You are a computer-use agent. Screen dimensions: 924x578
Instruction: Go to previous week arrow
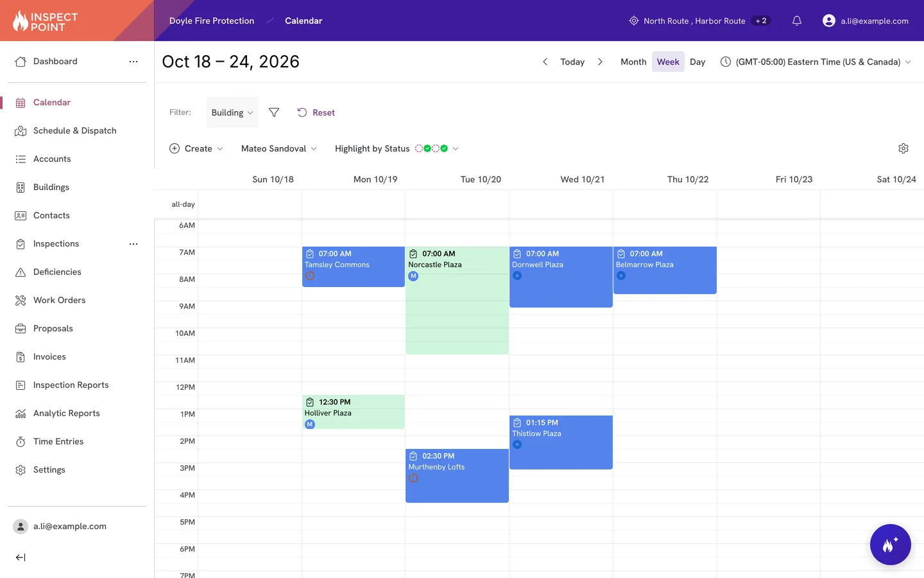(545, 62)
